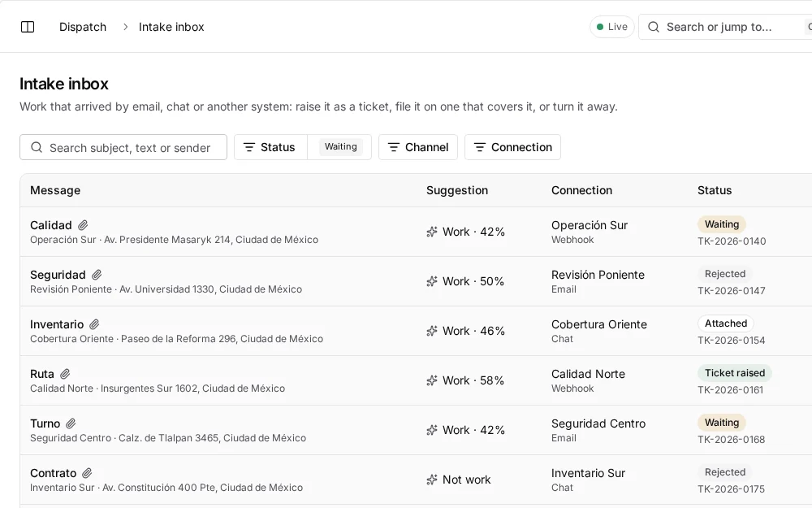The image size is (812, 508).
Task: Click the paperclip icon beside Ruta
Action: pos(65,374)
